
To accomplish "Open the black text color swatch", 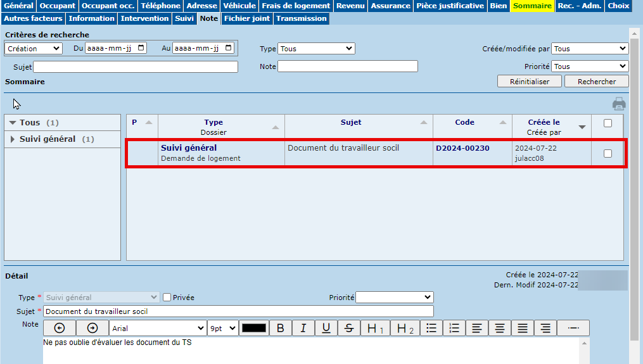I will (x=255, y=328).
